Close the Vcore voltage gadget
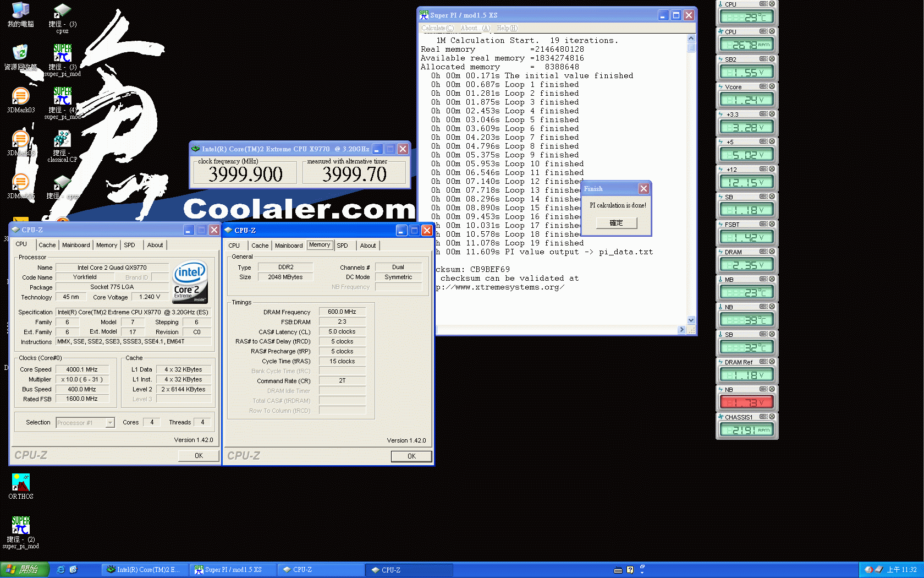 click(x=772, y=86)
